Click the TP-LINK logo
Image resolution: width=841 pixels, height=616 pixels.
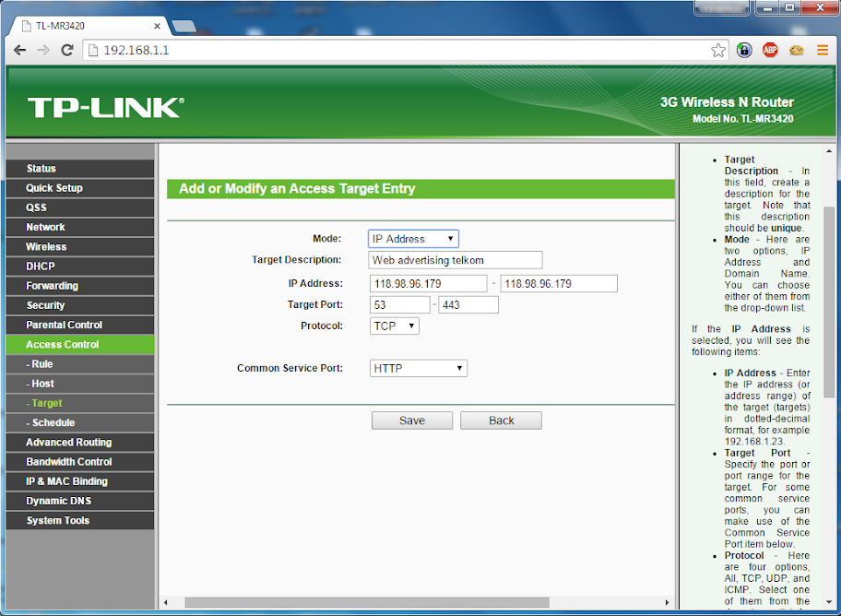point(106,107)
